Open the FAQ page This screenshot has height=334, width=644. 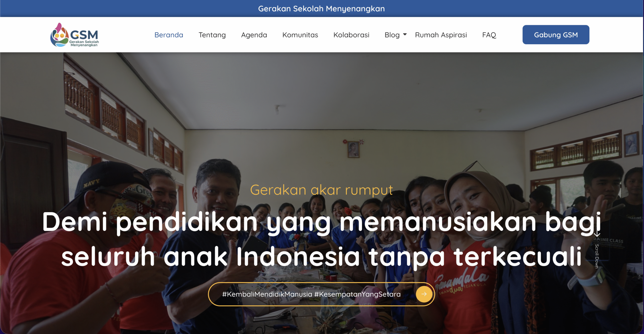click(x=489, y=35)
